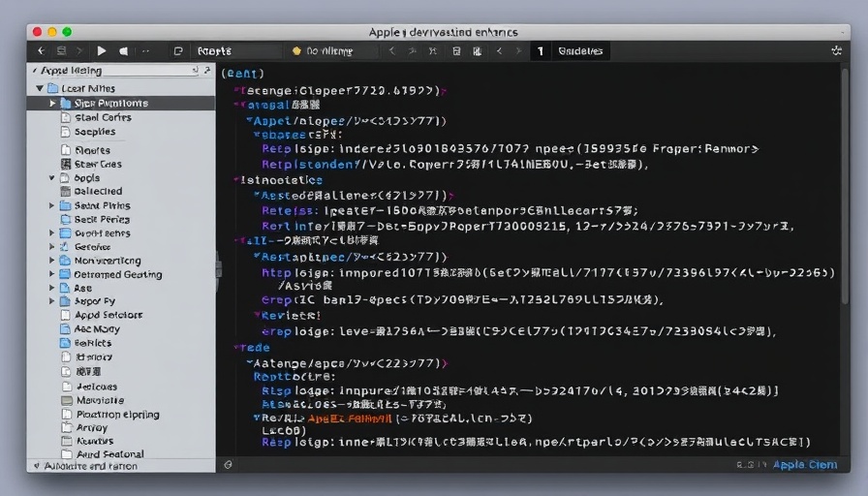Viewport: 868px width, 496px height.
Task: Click the icon beside 'Gerefier' in sidebar
Action: point(65,247)
